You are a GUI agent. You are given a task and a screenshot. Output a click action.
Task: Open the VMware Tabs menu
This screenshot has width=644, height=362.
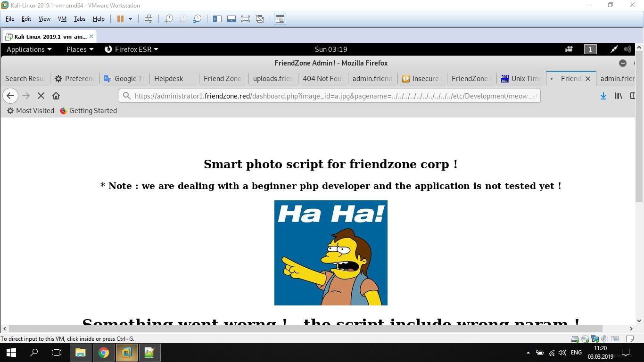tap(80, 19)
